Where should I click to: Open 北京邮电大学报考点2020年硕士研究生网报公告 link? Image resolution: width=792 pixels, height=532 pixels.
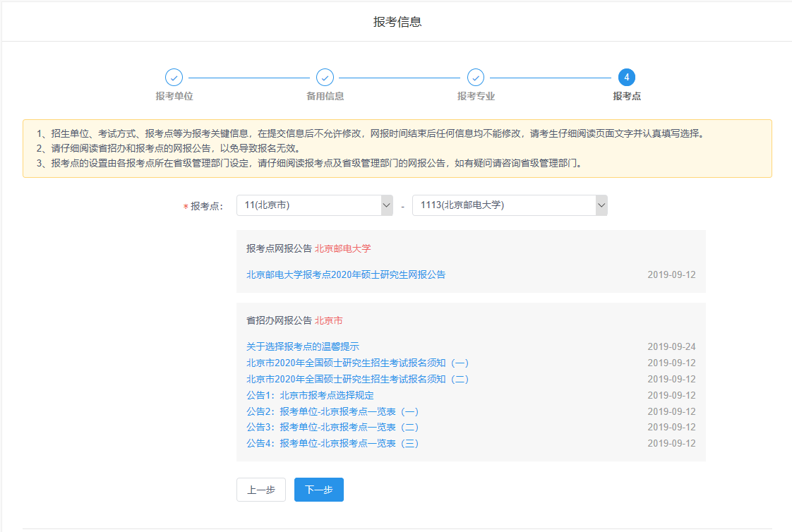point(346,274)
